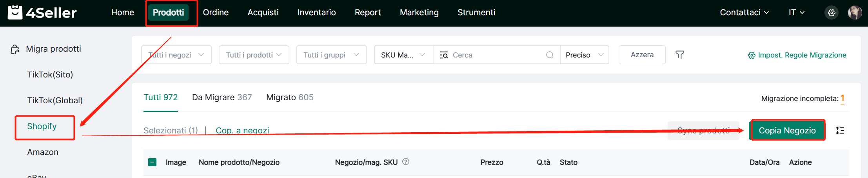
Task: Click the SKU help question icon
Action: pos(406,162)
